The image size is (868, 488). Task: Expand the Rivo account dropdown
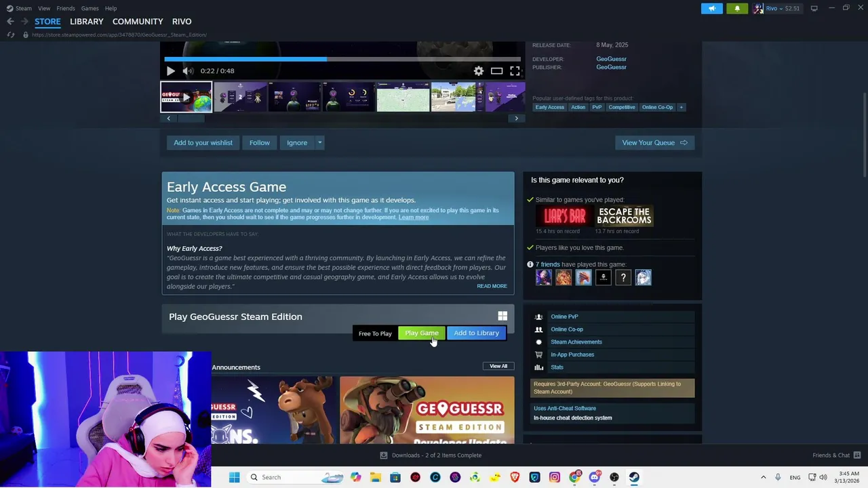[x=777, y=8]
